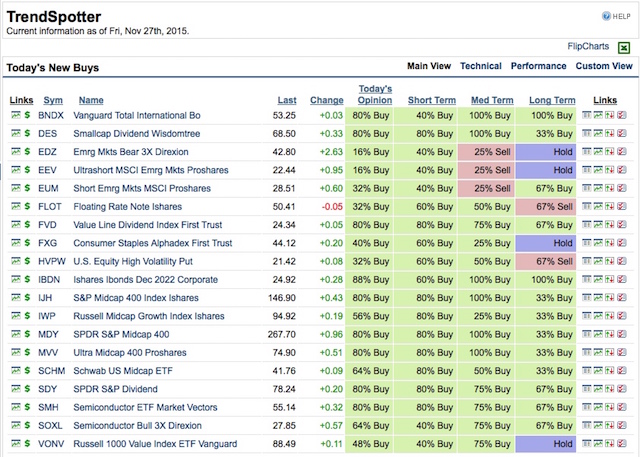The height and width of the screenshot is (457, 640).
Task: Click the 146.90 last price for IJH
Action: pos(282,298)
